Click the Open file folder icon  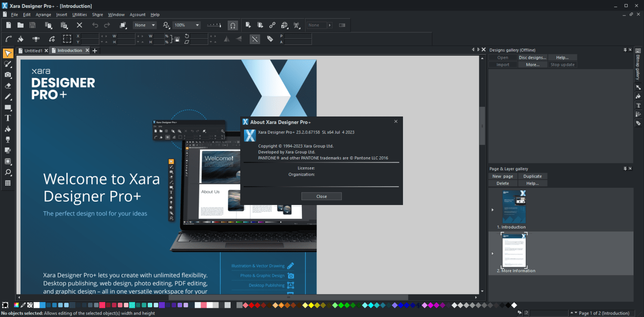pyautogui.click(x=20, y=25)
